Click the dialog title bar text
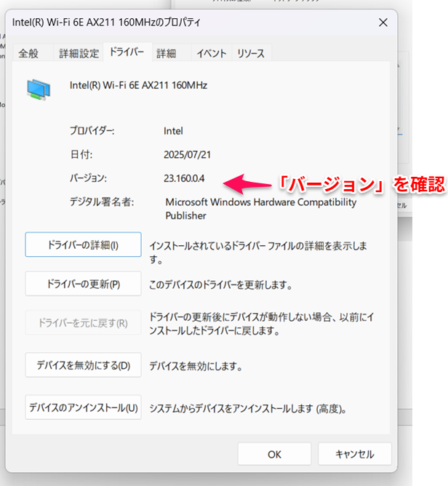The height and width of the screenshot is (486, 448). (106, 23)
